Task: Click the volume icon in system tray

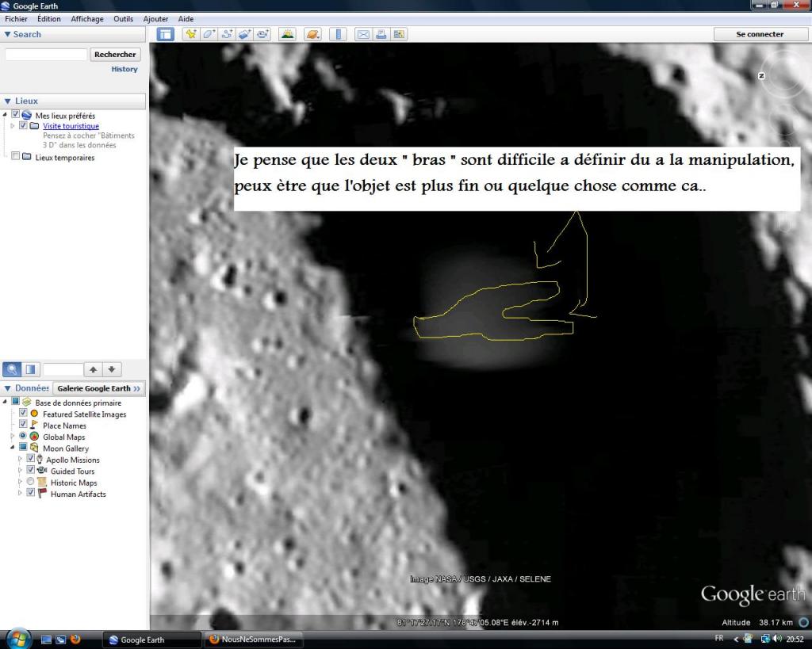Action: [777, 639]
